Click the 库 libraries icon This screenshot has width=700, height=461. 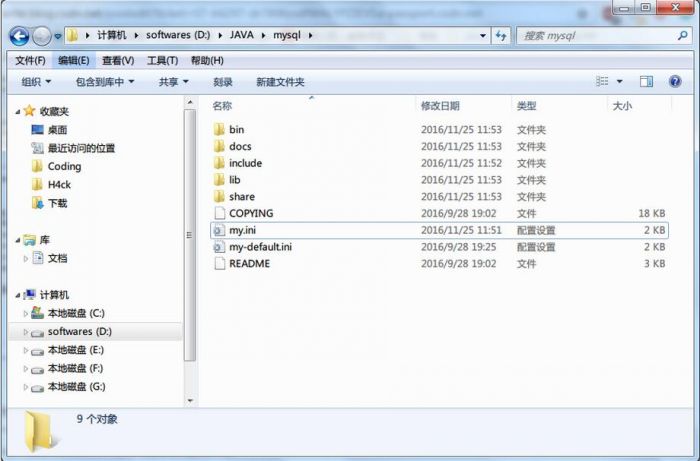29,240
